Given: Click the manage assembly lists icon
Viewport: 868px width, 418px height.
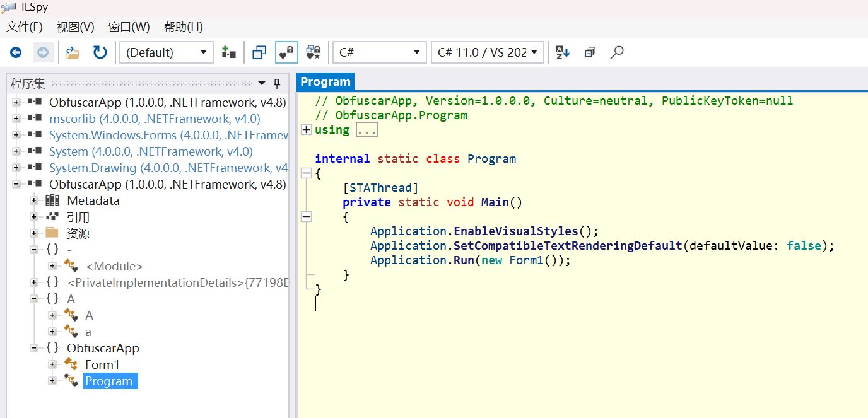Looking at the screenshot, I should point(228,52).
